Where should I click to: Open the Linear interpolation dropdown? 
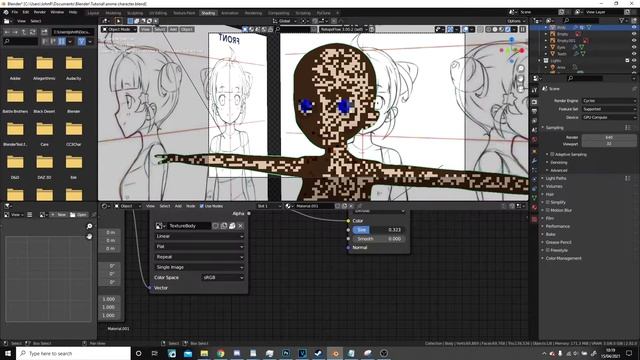[200, 236]
